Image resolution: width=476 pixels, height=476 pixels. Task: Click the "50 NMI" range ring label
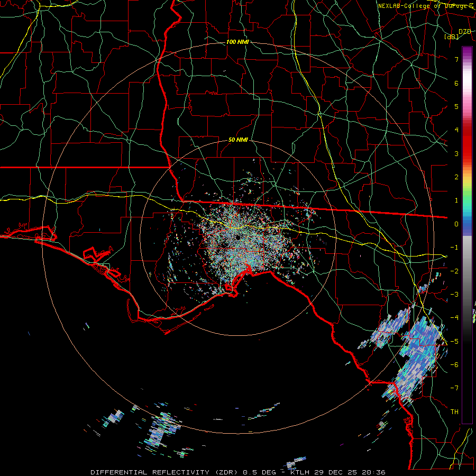[238, 140]
